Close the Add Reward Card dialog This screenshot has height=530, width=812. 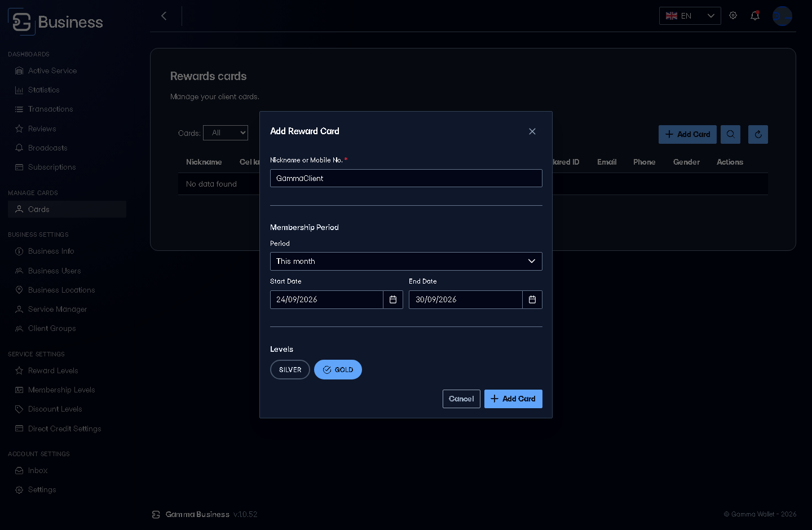click(x=532, y=131)
